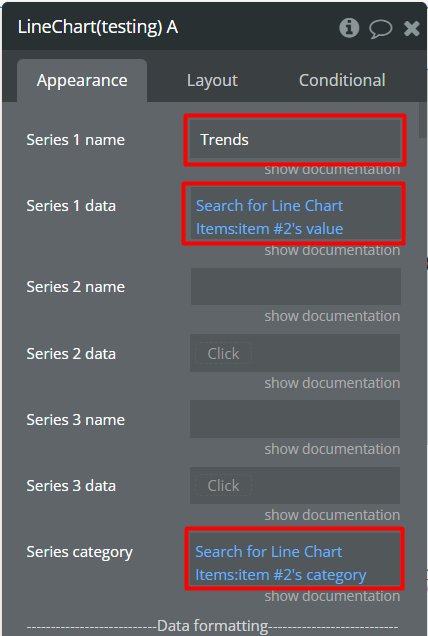Viewport: 428px width, 636px height.
Task: Edit the Series 1 name field
Action: [295, 140]
